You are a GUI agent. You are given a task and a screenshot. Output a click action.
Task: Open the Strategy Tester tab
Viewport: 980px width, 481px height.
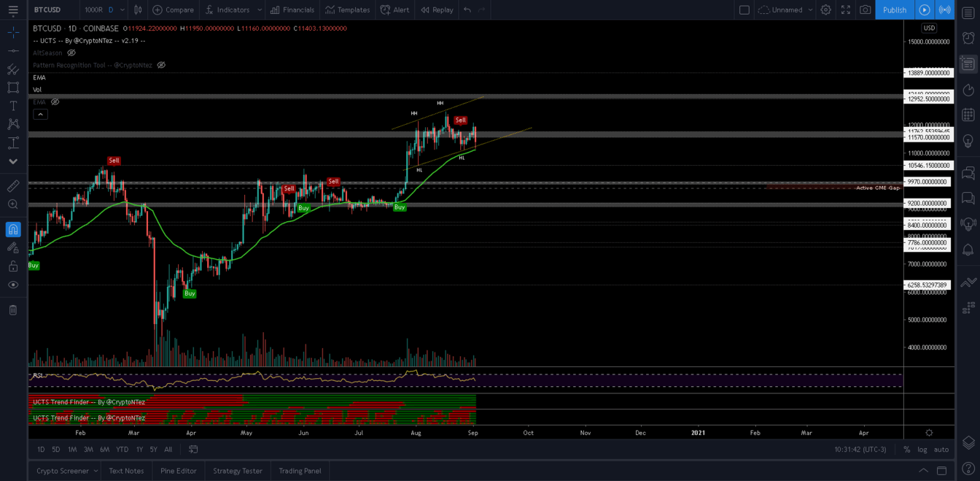click(x=237, y=471)
